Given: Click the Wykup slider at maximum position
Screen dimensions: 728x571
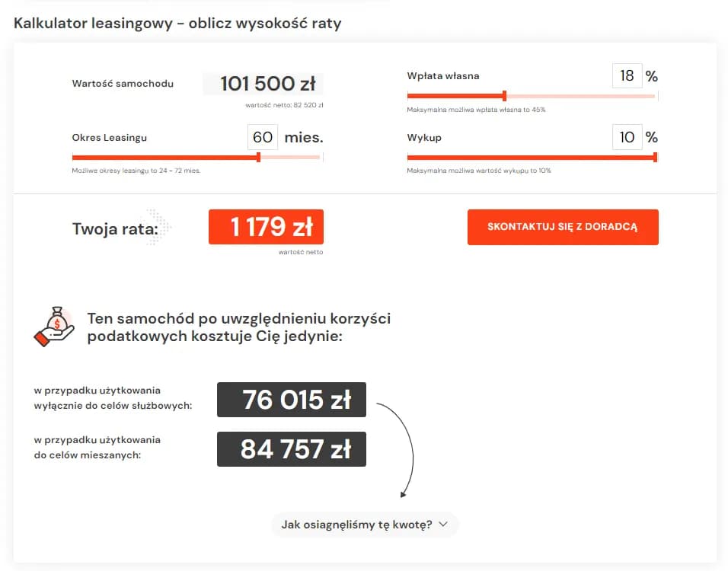Looking at the screenshot, I should click(x=653, y=158).
